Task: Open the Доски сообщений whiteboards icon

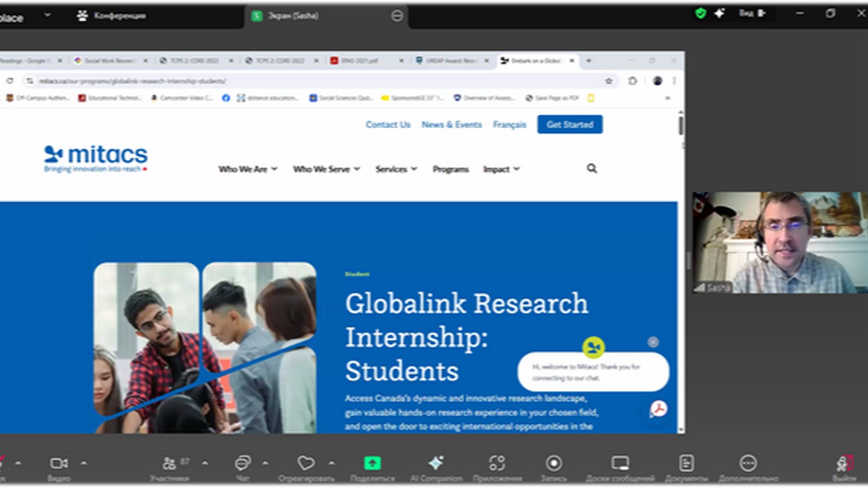Action: coord(620,463)
